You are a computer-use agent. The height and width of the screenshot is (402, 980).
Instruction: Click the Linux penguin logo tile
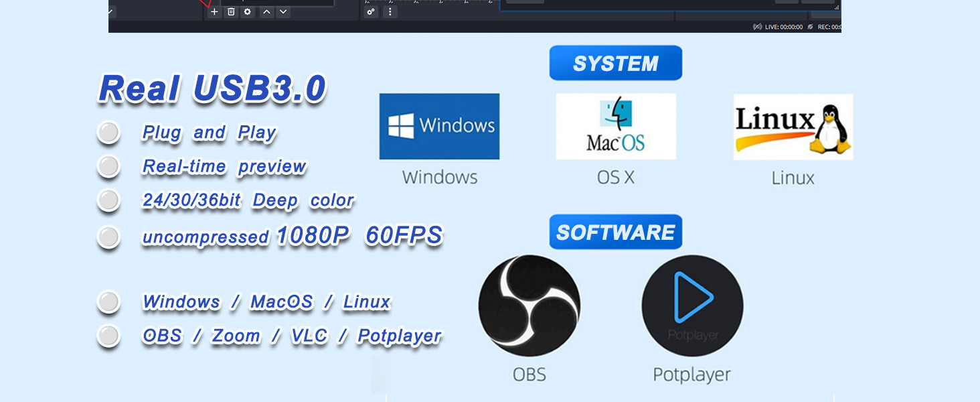(793, 127)
